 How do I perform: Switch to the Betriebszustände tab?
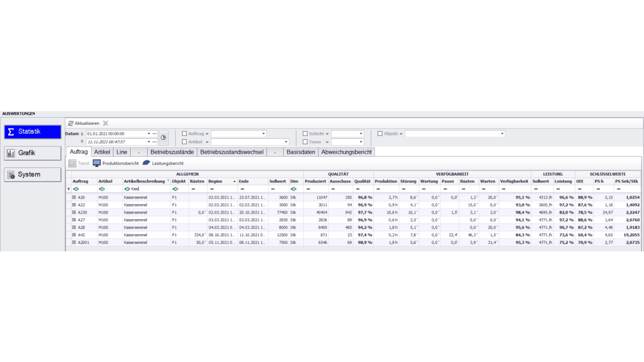tap(172, 152)
